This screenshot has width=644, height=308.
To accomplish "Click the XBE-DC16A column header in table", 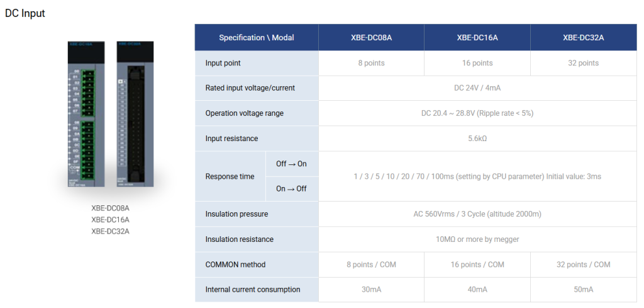I will [477, 38].
